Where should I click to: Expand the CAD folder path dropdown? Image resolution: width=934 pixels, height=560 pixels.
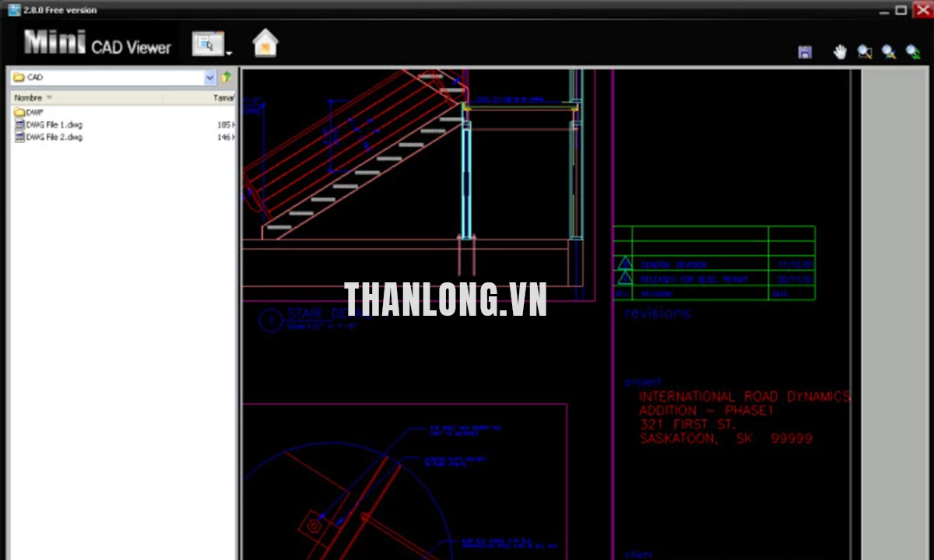tap(210, 78)
